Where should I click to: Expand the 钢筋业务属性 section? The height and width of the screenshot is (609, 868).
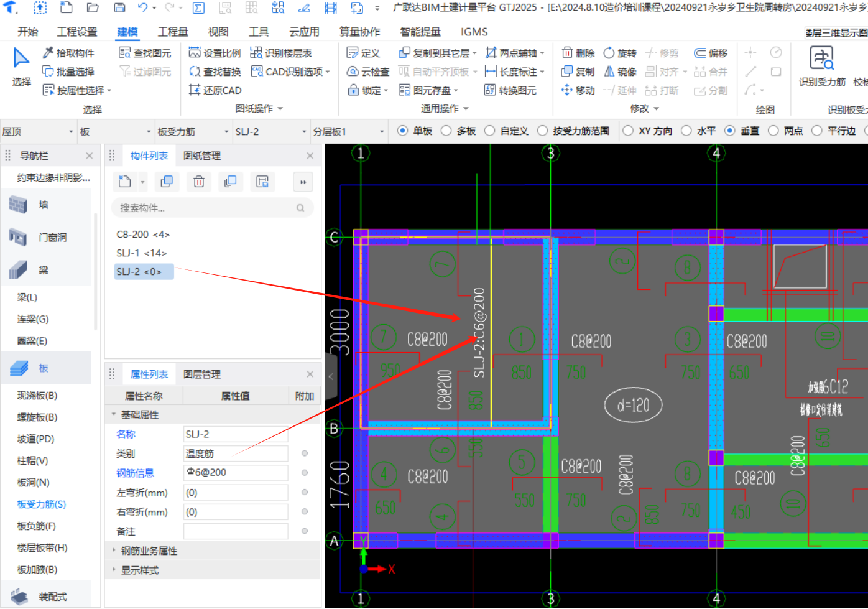click(114, 551)
